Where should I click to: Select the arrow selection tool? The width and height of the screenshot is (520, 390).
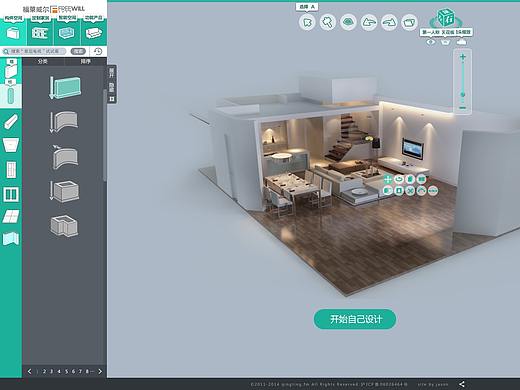click(307, 22)
